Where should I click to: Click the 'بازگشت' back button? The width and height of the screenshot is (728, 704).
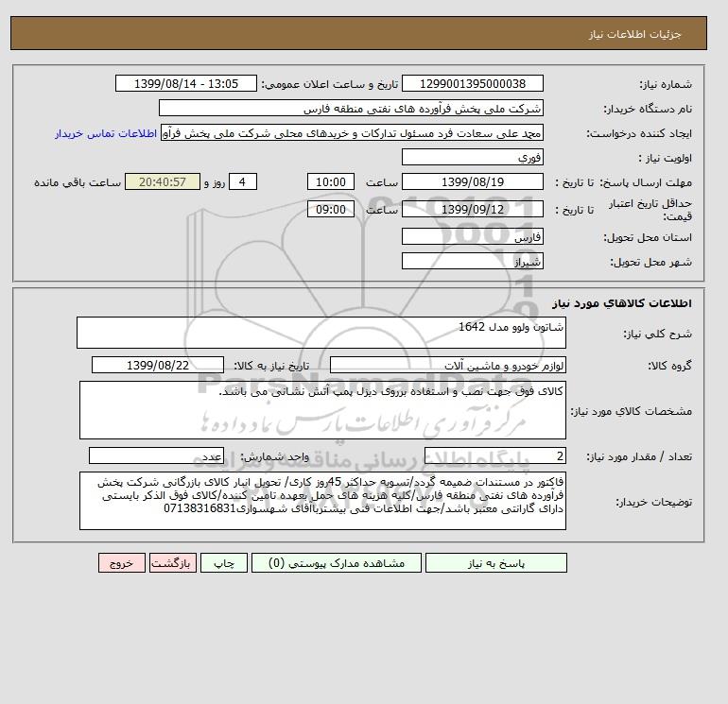[173, 562]
